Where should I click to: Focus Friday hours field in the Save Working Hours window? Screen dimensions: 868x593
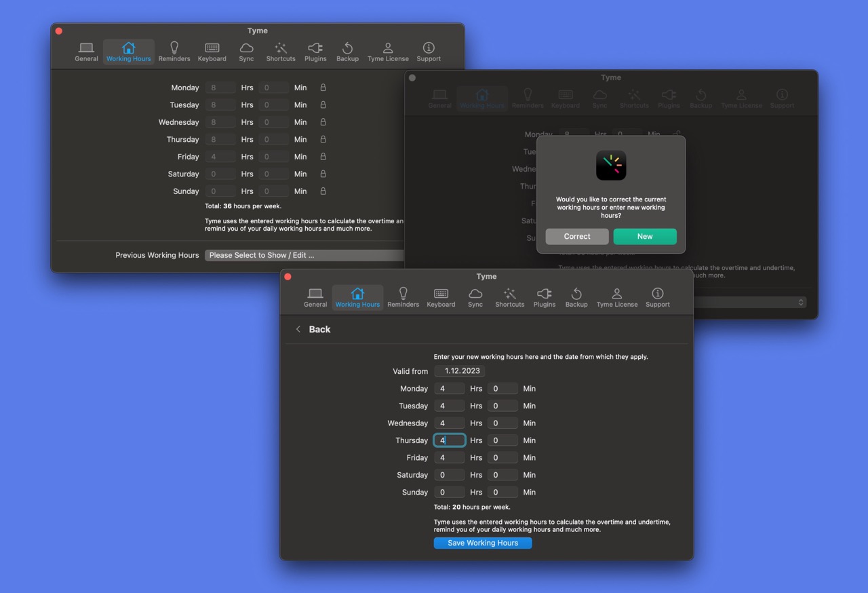pos(450,457)
